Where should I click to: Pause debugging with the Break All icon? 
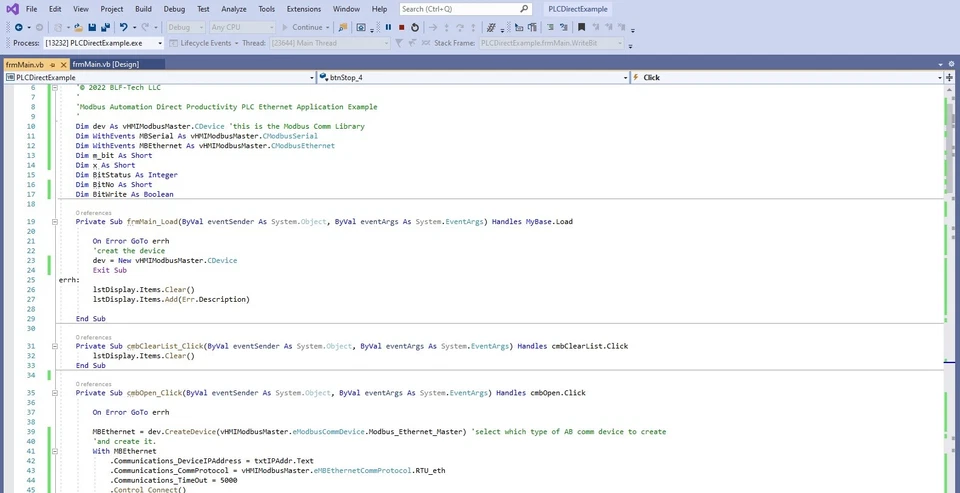click(388, 27)
